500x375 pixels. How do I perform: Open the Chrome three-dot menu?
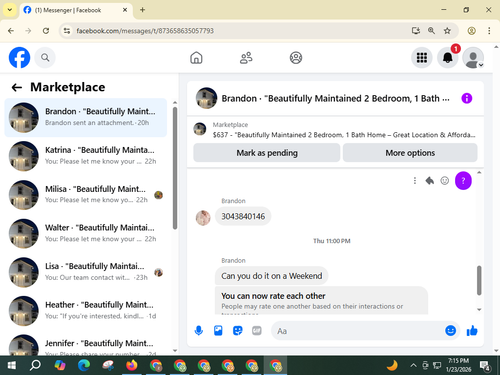click(489, 31)
